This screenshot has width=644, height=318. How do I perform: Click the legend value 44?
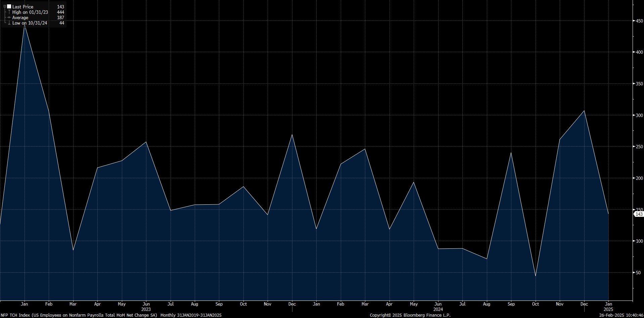coord(62,23)
